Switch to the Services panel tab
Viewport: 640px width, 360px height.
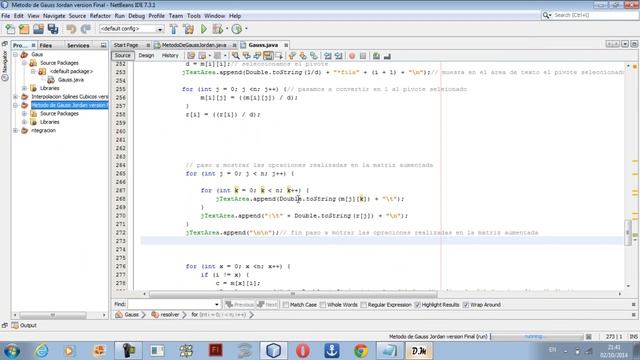[x=78, y=45]
